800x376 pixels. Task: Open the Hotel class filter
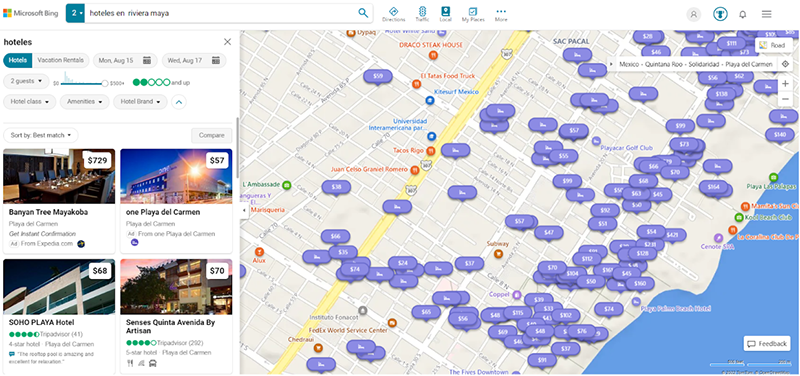(30, 102)
